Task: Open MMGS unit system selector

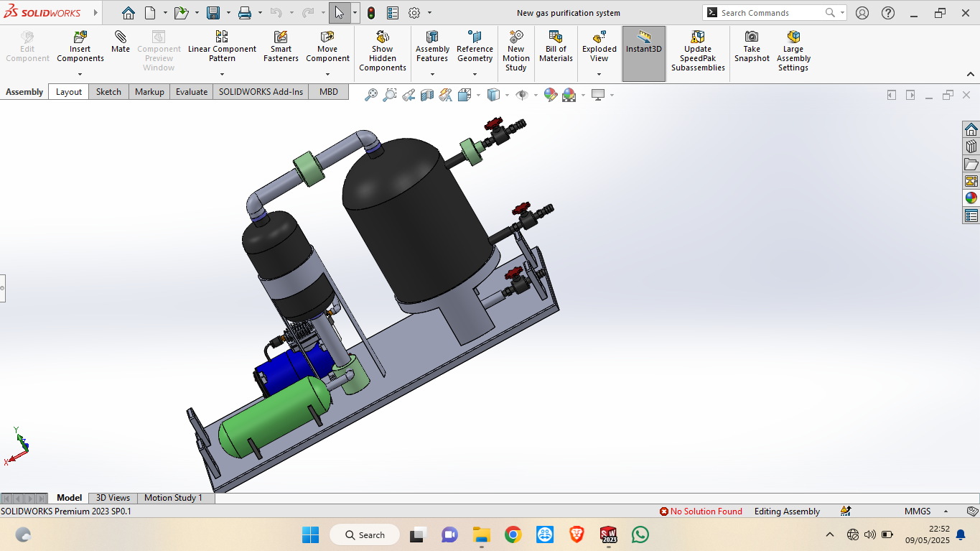Action: coord(918,511)
